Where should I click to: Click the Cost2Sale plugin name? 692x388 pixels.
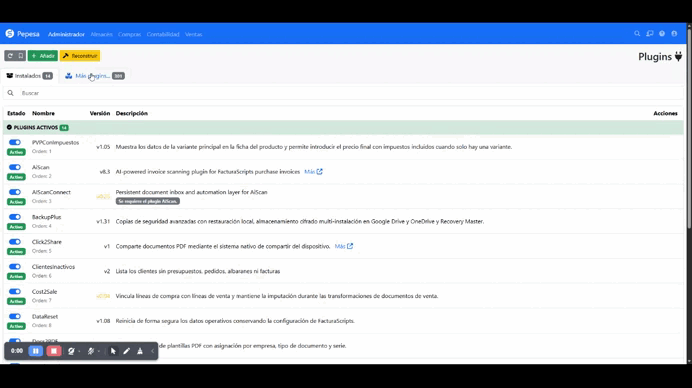tap(45, 292)
